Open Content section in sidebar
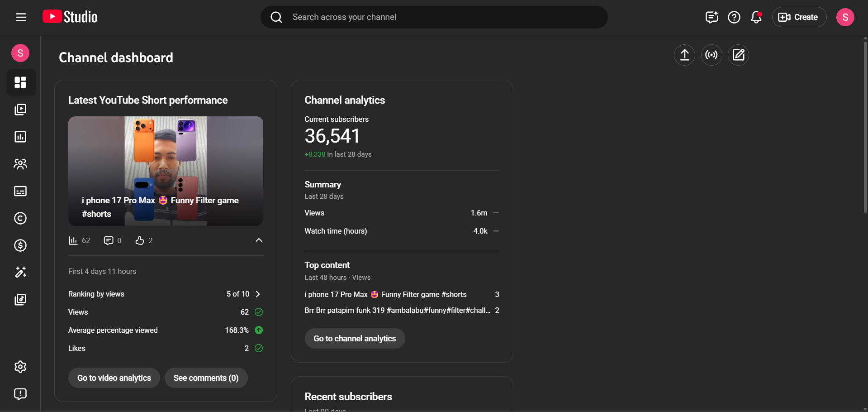This screenshot has height=412, width=868. pos(20,110)
